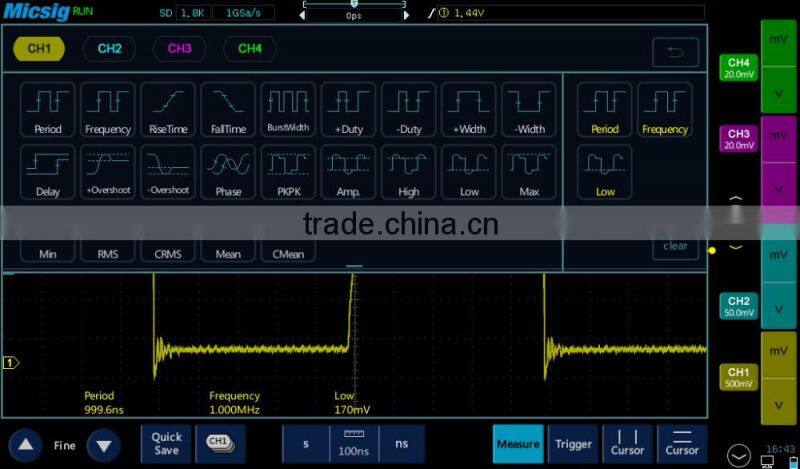Add the Frequency measurement from the grid
800x469 pixels.
click(108, 110)
